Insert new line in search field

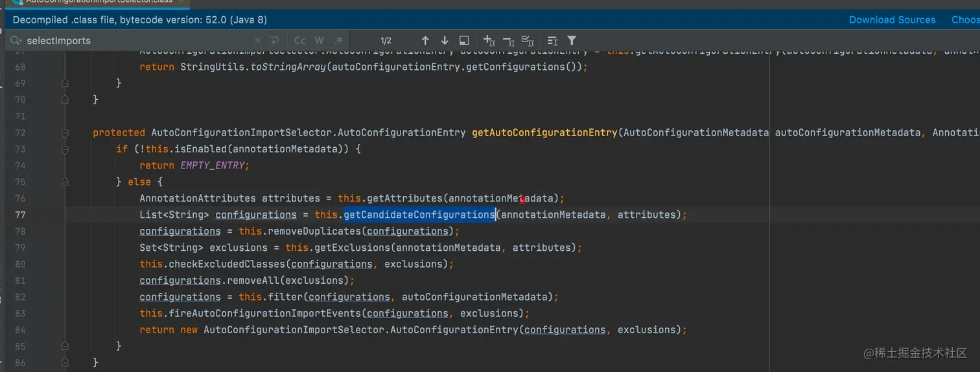coord(274,40)
